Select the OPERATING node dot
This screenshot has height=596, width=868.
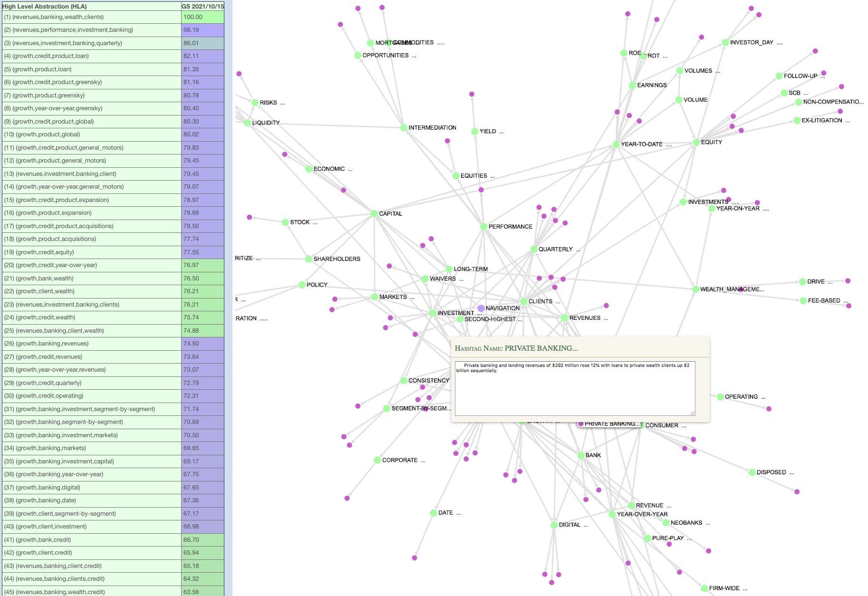720,397
